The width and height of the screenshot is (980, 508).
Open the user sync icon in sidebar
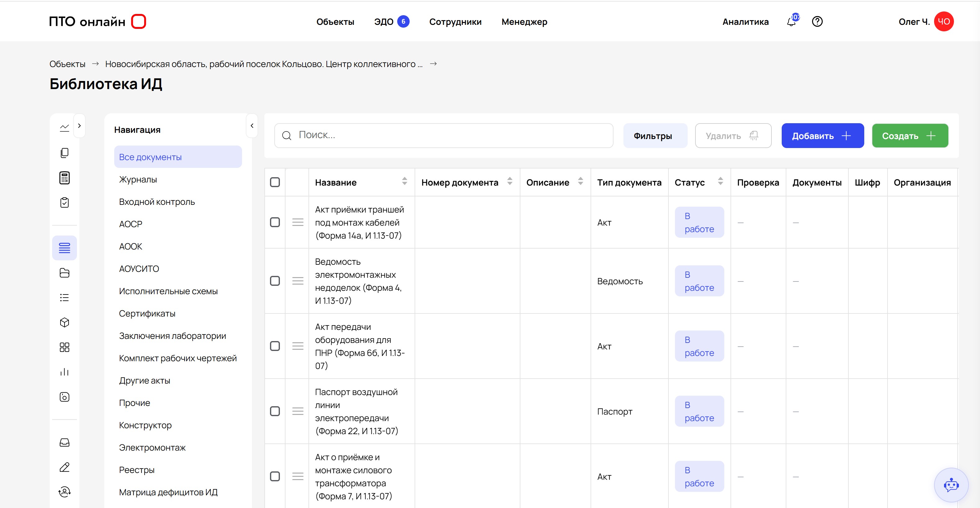64,492
